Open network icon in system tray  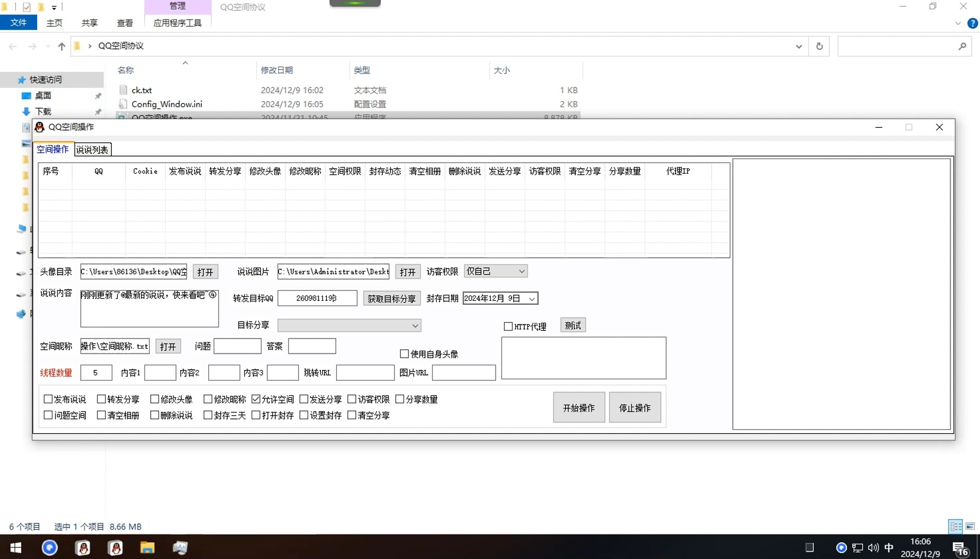pos(858,548)
